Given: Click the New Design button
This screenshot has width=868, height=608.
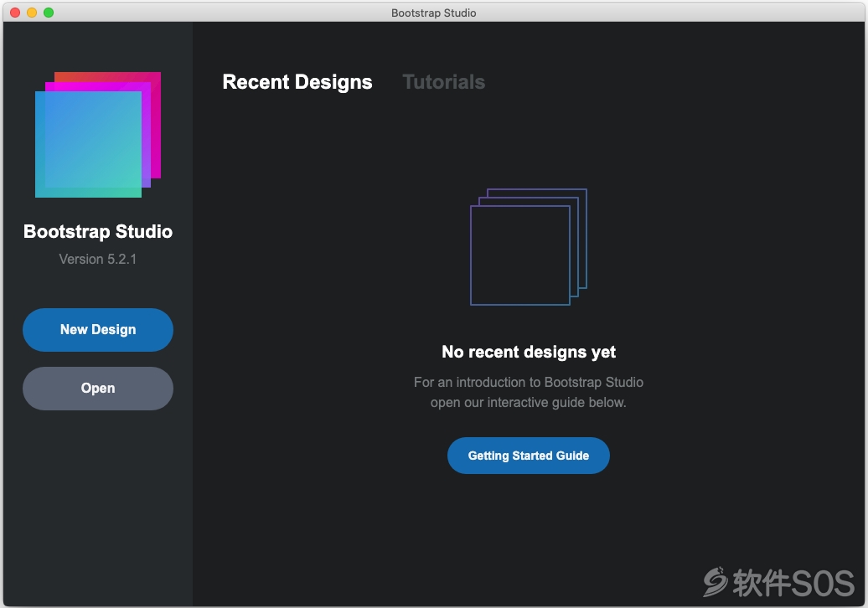Looking at the screenshot, I should [x=98, y=330].
